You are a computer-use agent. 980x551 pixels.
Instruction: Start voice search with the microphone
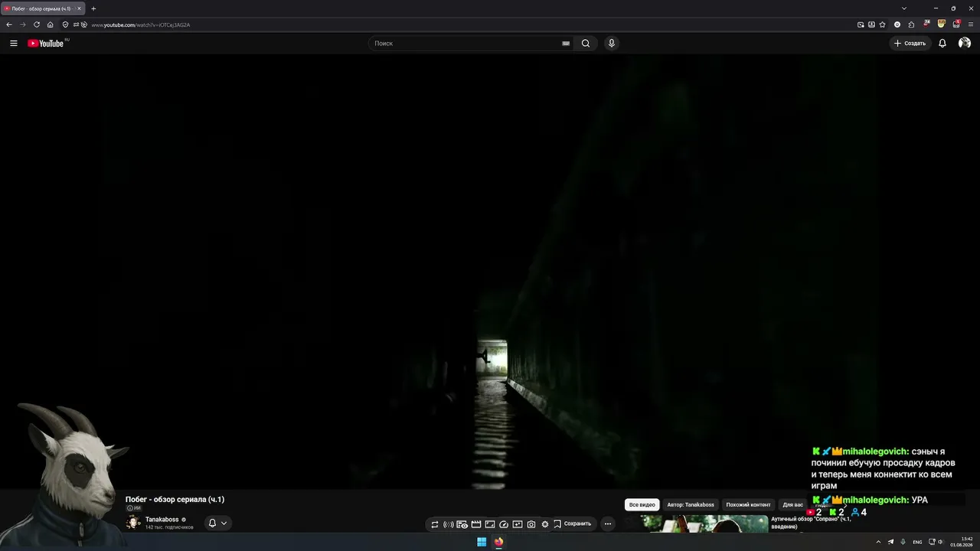[x=611, y=44]
